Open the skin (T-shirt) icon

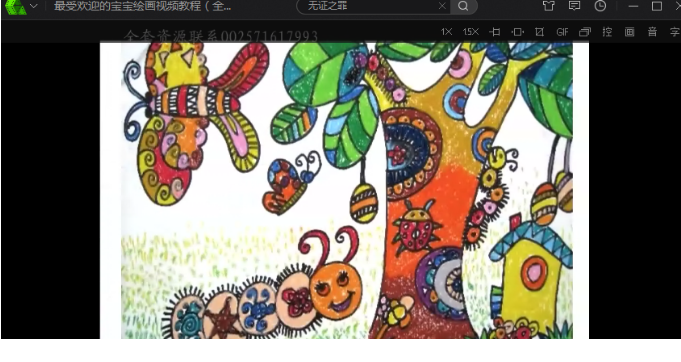pos(549,6)
